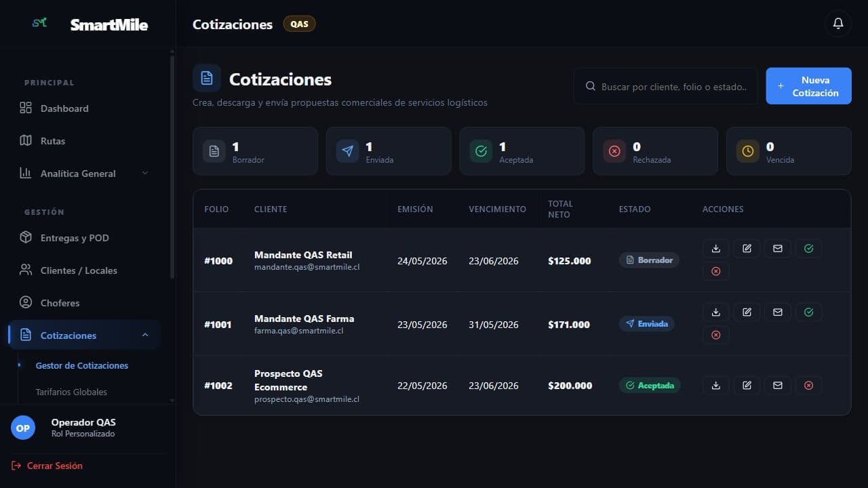Download quote #1001 Mandante QAS Farma
The width and height of the screenshot is (868, 488).
(715, 312)
